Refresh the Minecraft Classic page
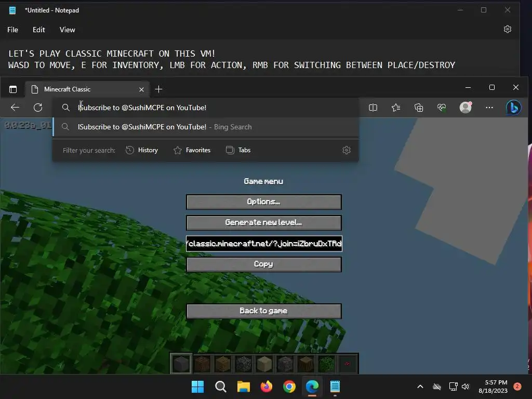 (x=38, y=108)
